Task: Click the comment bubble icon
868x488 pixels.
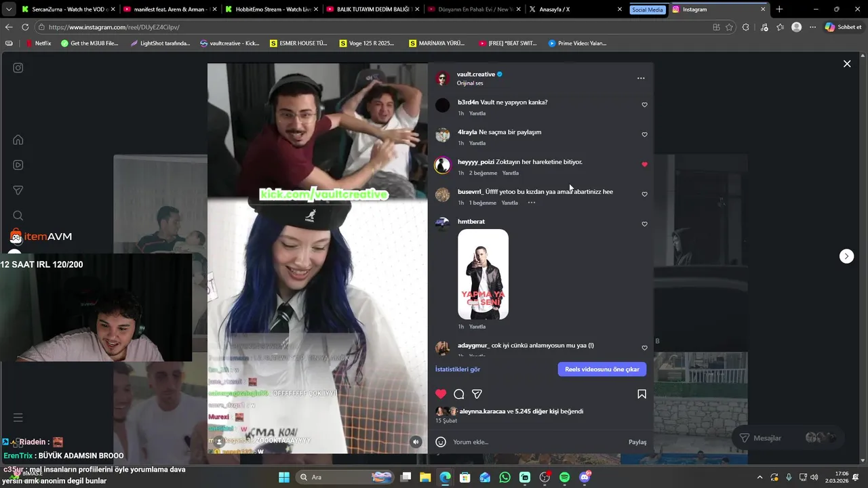Action: click(x=459, y=394)
